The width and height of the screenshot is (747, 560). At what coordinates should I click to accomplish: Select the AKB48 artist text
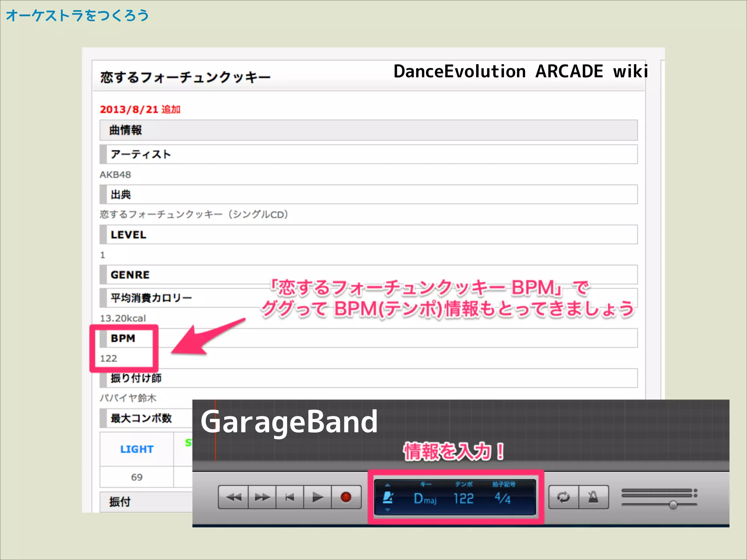point(115,175)
